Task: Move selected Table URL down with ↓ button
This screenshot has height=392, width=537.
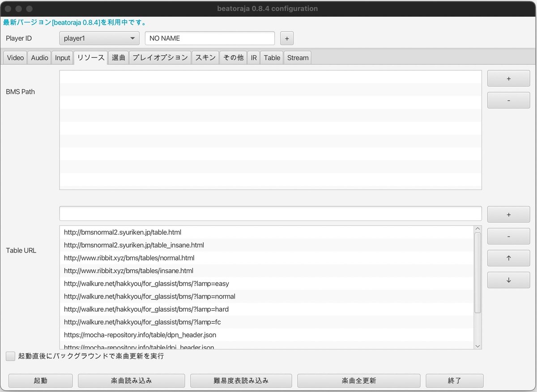Action: tap(508, 280)
